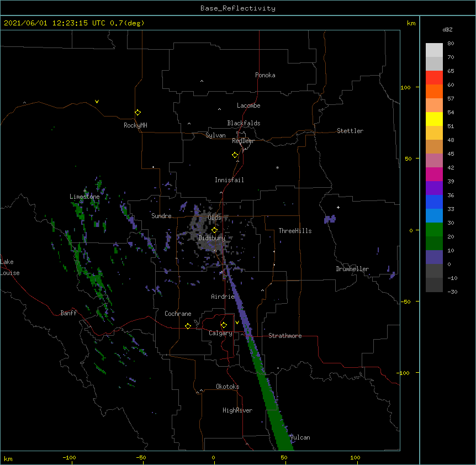The image size is (476, 465).
Task: Select the magenta swatch in the legend
Action: [x=434, y=174]
